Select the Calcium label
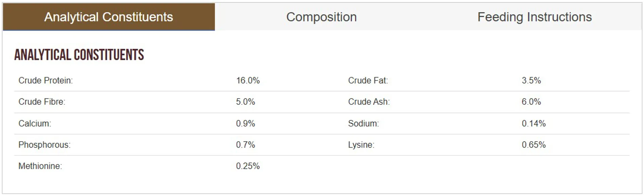Viewport: 644px width, 195px height. tap(35, 124)
